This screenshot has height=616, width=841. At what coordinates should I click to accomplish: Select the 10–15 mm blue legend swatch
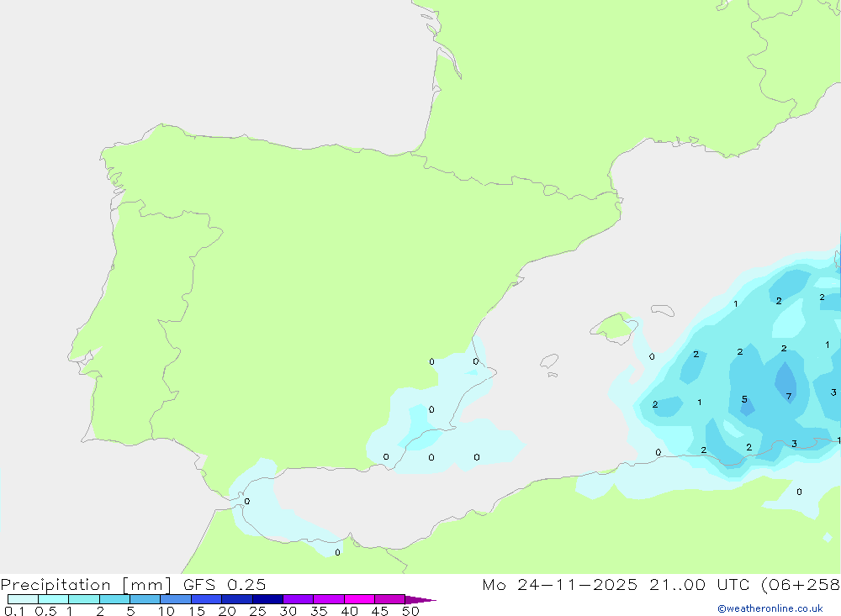coord(176,599)
